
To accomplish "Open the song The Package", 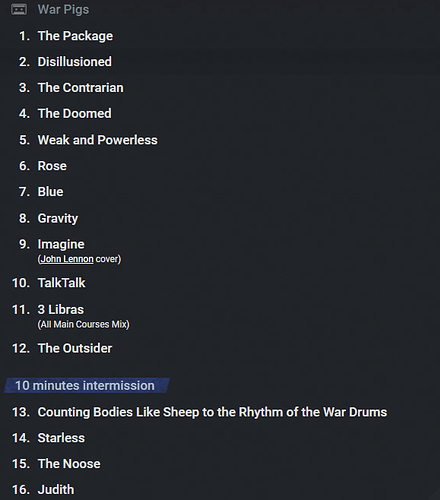I will [x=75, y=36].
